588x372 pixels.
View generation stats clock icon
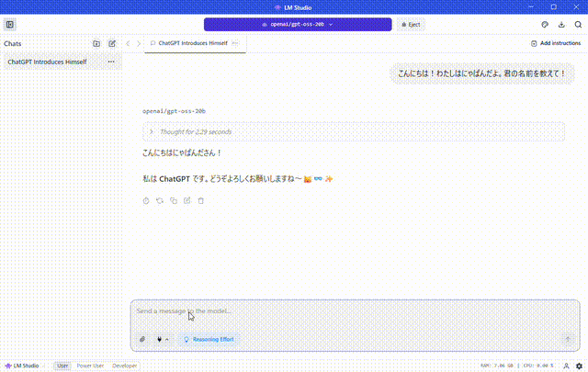[146, 200]
